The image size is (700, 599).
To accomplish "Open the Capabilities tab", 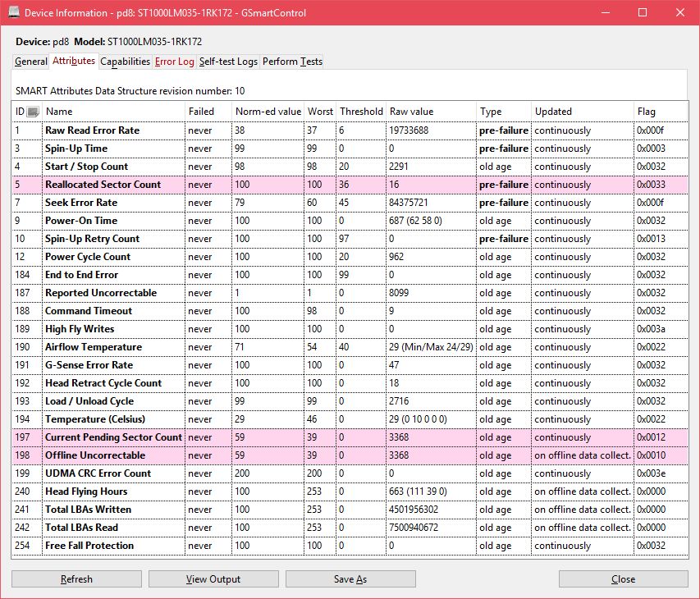I will pos(125,62).
